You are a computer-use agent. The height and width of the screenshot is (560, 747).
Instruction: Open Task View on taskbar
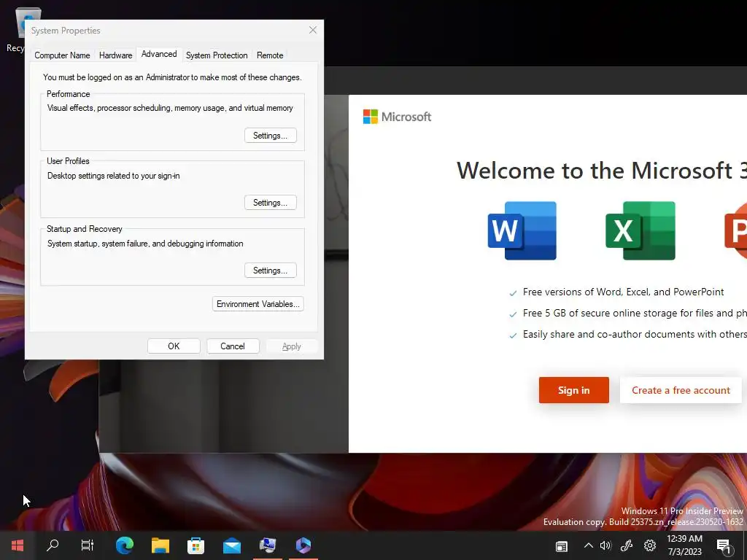88,545
